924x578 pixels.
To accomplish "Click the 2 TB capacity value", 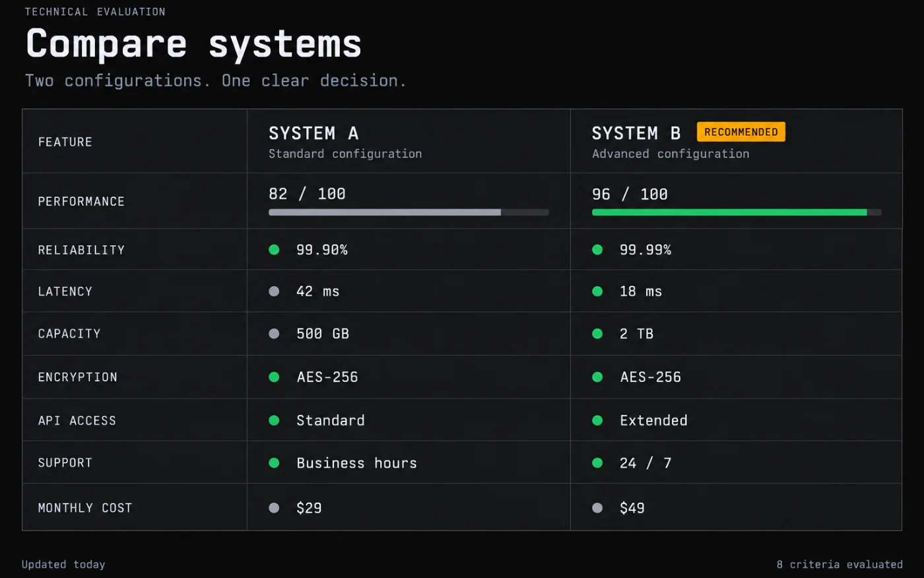I will click(x=636, y=334).
